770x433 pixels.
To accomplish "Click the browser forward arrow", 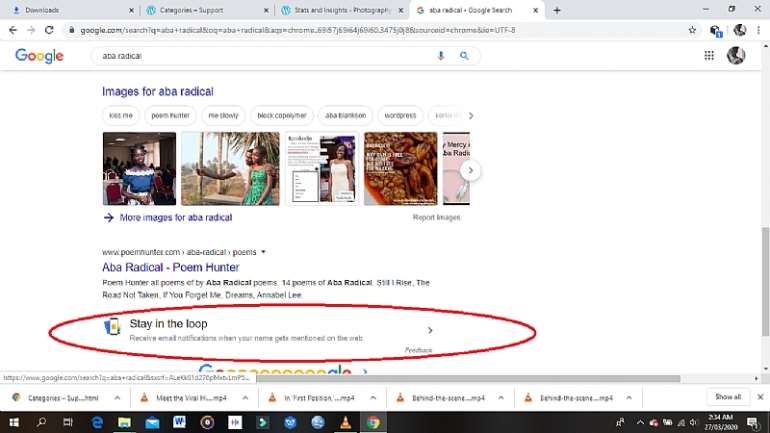I will click(31, 30).
